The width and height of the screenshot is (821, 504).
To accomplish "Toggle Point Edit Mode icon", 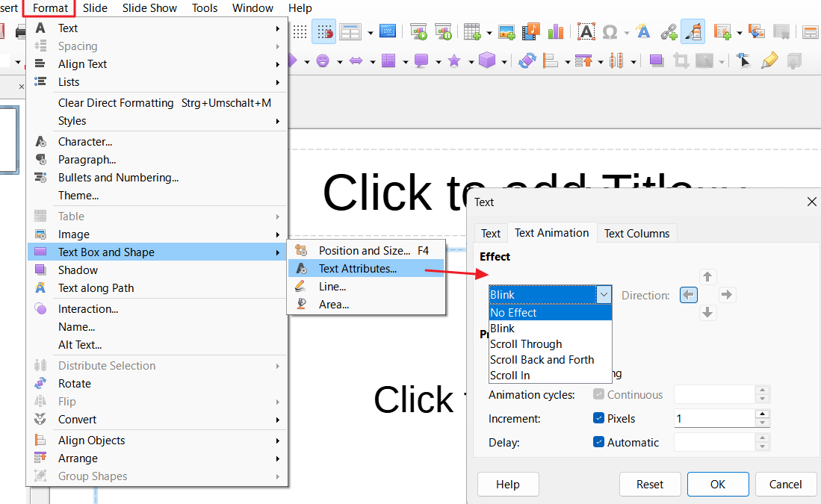I will pyautogui.click(x=743, y=60).
